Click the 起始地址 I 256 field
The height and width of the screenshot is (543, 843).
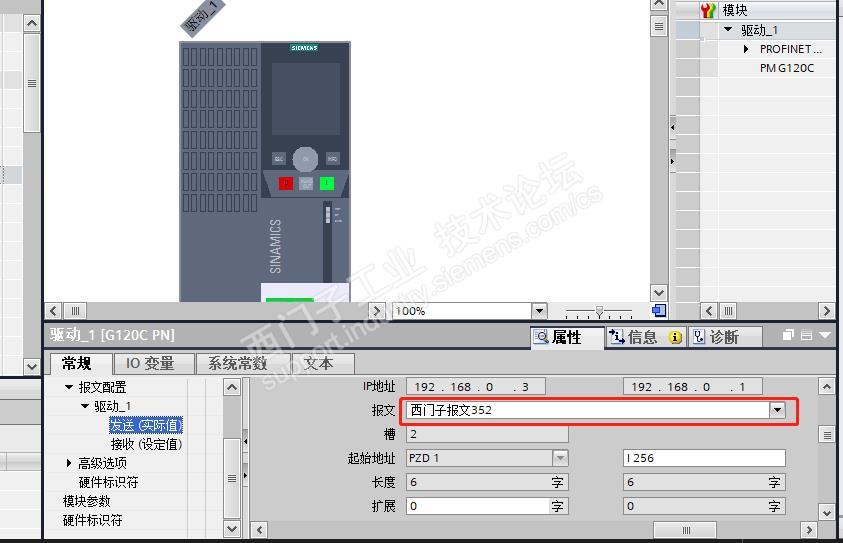704,458
